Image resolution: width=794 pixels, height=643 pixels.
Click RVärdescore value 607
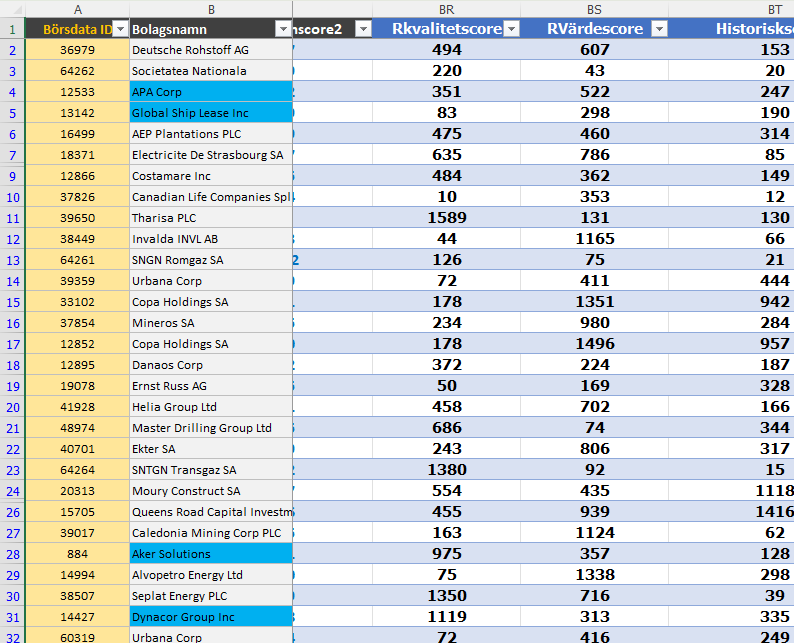594,50
